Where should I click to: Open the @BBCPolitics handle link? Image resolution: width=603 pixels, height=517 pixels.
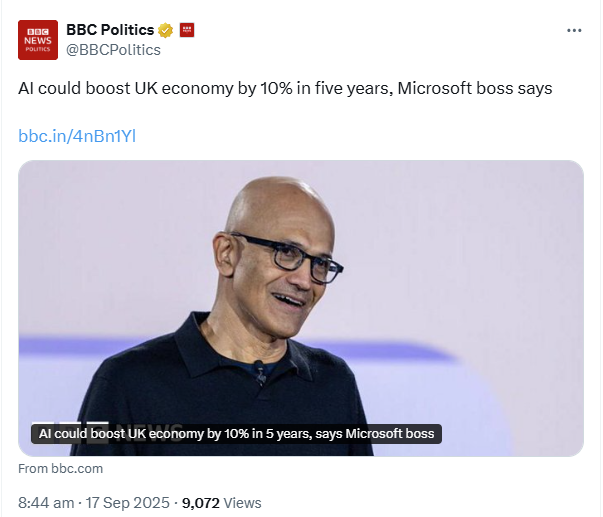(113, 50)
